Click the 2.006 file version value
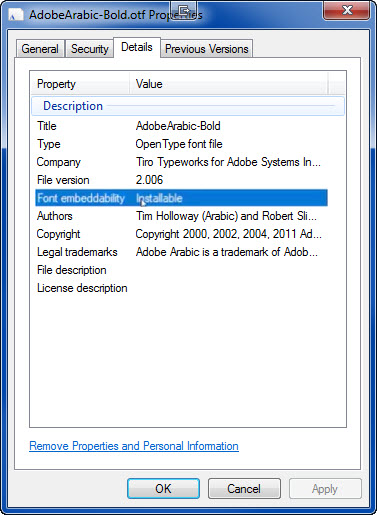Viewport: 377px width, 515px height. click(149, 180)
